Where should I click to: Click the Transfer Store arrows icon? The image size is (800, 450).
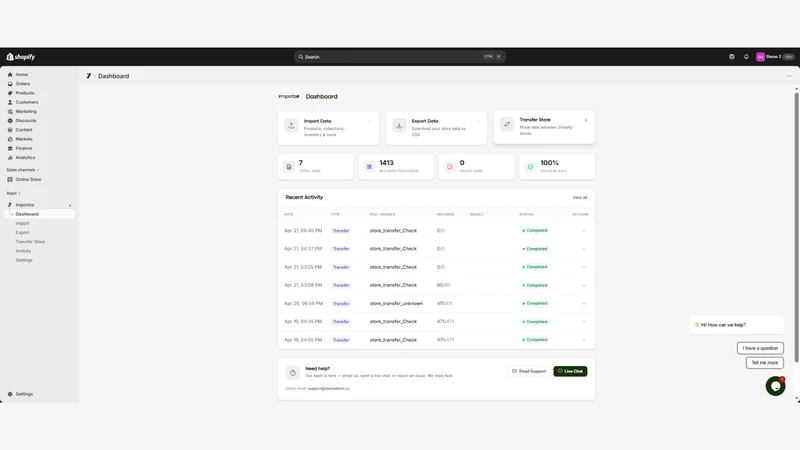click(x=507, y=124)
